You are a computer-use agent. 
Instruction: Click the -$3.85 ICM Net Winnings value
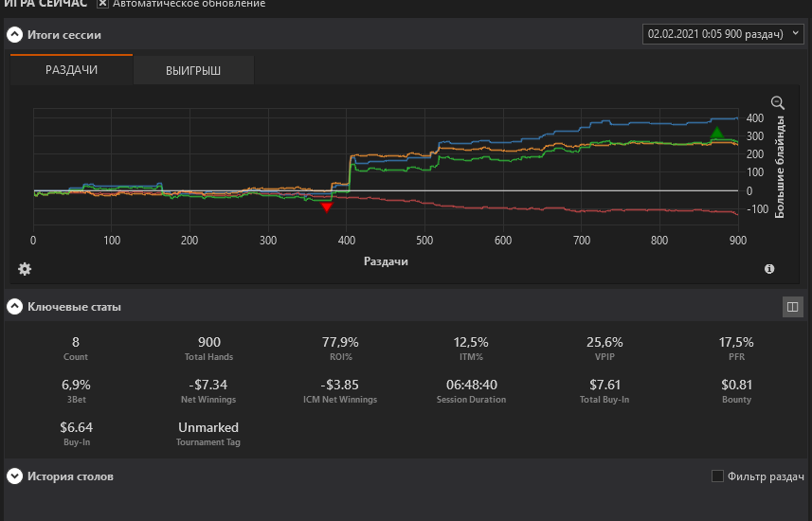pyautogui.click(x=340, y=385)
